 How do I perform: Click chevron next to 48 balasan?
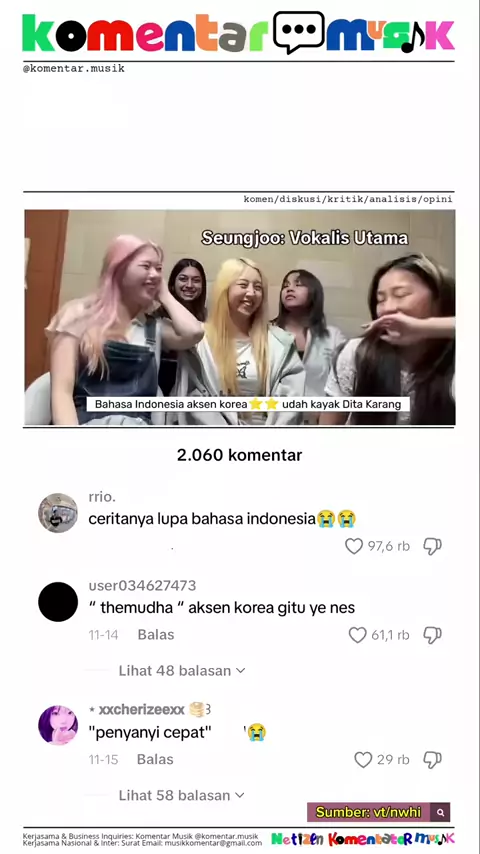coord(240,671)
